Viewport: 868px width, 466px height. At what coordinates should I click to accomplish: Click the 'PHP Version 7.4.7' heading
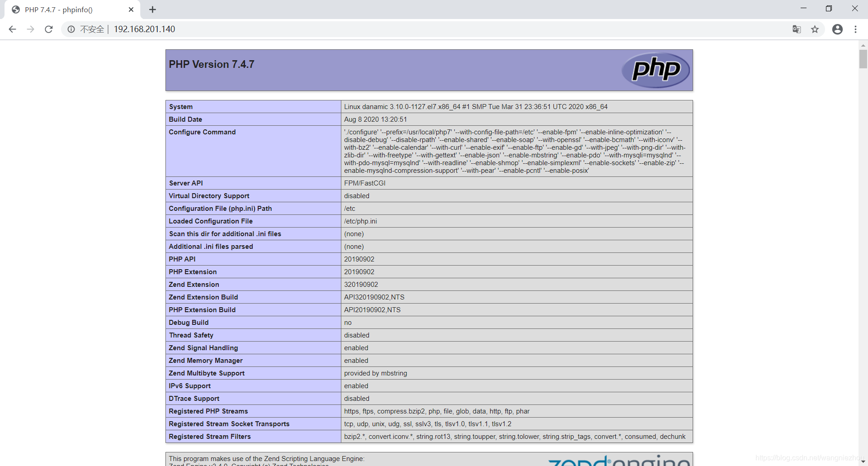click(x=211, y=64)
